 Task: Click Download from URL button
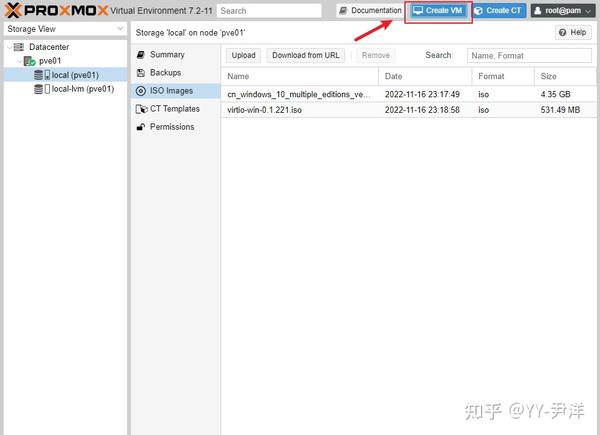[x=306, y=55]
